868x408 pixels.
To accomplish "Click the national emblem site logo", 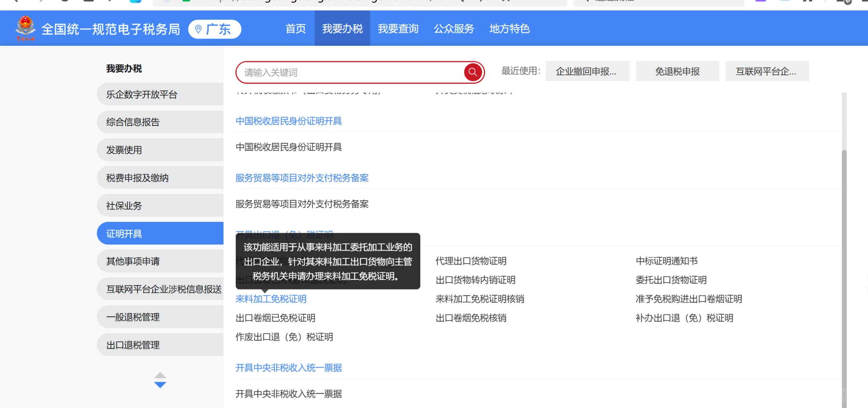I will 25,27.
